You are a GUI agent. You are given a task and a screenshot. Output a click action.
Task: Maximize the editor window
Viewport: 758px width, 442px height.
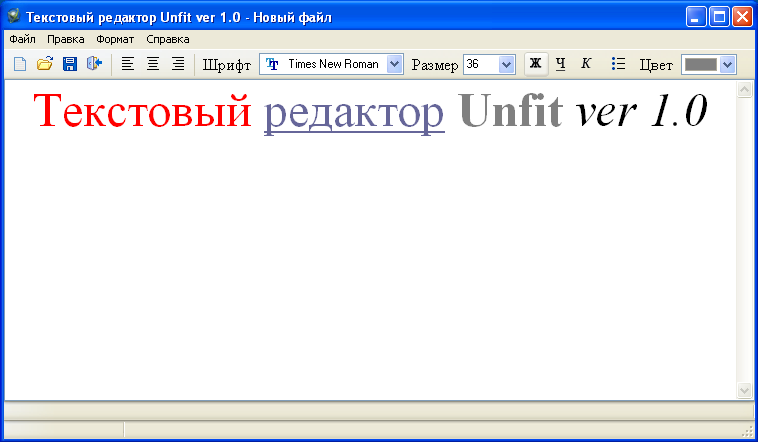719,17
